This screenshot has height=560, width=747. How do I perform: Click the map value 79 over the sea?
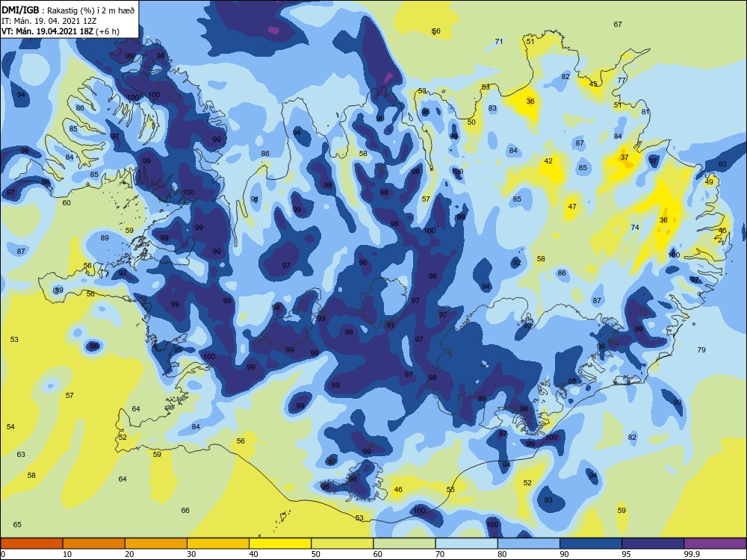pyautogui.click(x=701, y=350)
